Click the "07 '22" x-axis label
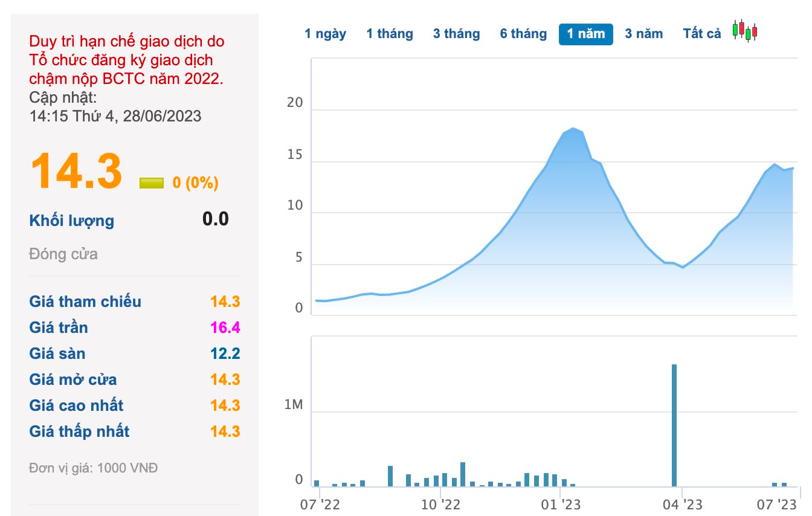Viewport: 812px width, 516px height. pos(319,504)
